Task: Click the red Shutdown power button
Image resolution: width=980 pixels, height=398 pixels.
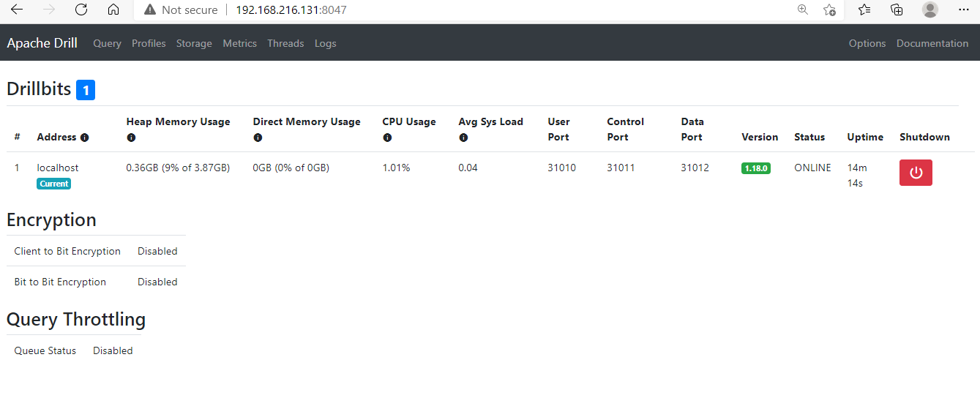Action: coord(916,173)
